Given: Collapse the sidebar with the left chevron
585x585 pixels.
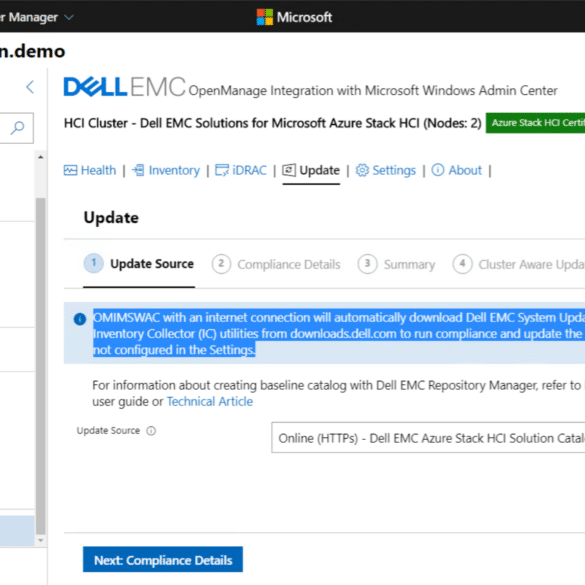Looking at the screenshot, I should pos(30,87).
